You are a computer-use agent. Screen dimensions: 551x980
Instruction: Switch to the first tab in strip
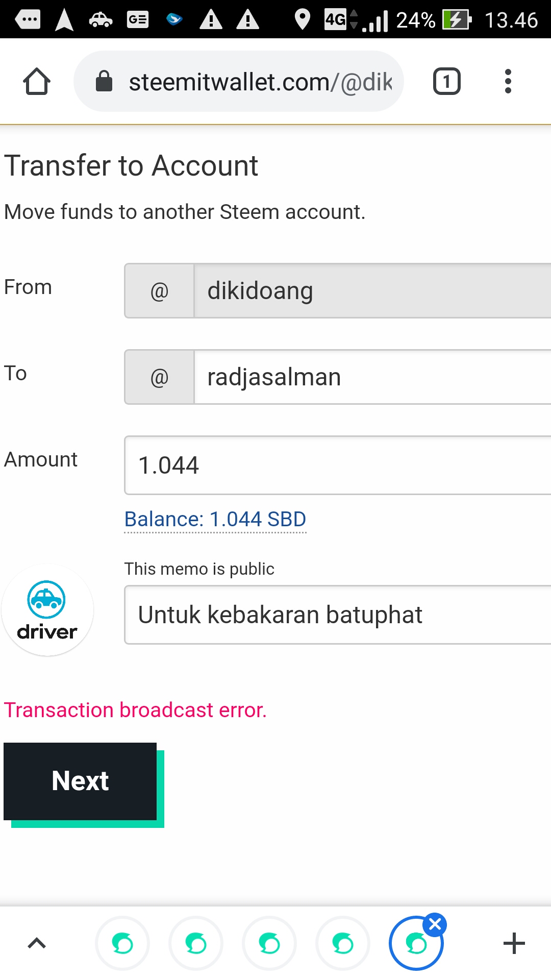pyautogui.click(x=122, y=943)
